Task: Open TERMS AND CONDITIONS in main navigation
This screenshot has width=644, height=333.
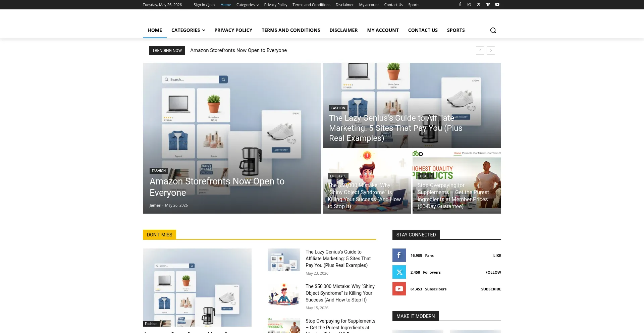Action: (291, 30)
